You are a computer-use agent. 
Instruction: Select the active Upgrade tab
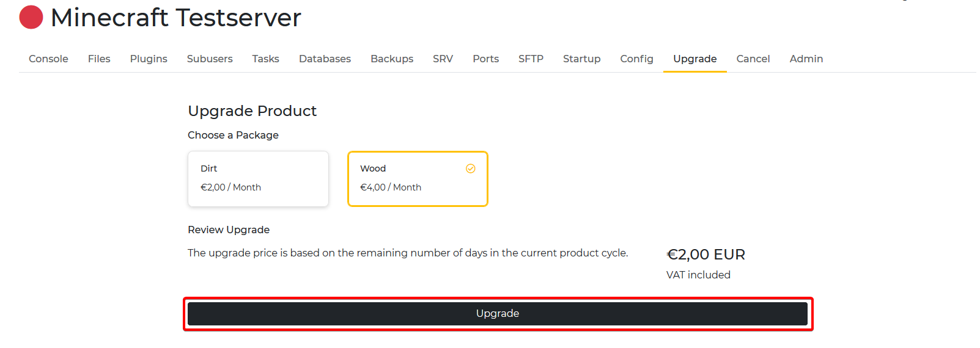click(x=694, y=59)
